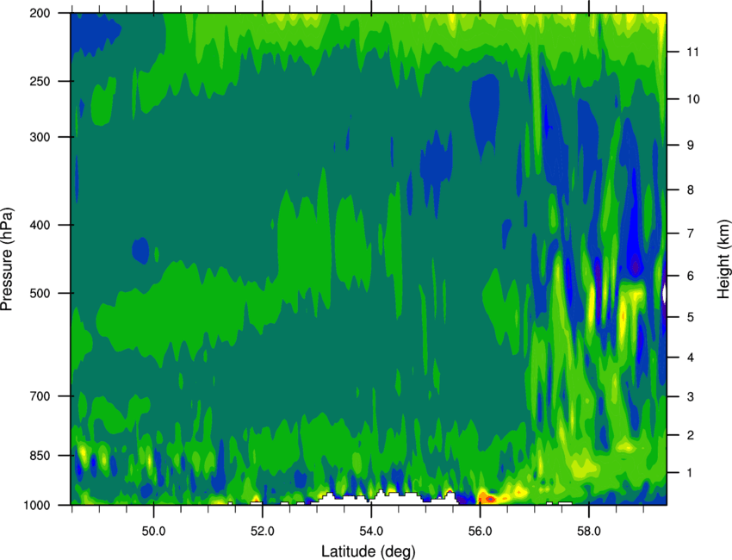Click the 'Latitude (deg)' axis title
This screenshot has width=732, height=560.
(x=368, y=551)
